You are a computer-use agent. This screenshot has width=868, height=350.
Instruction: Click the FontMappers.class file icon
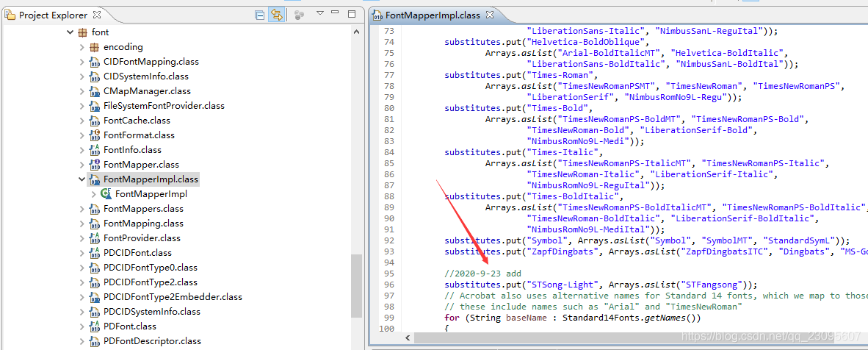point(95,209)
